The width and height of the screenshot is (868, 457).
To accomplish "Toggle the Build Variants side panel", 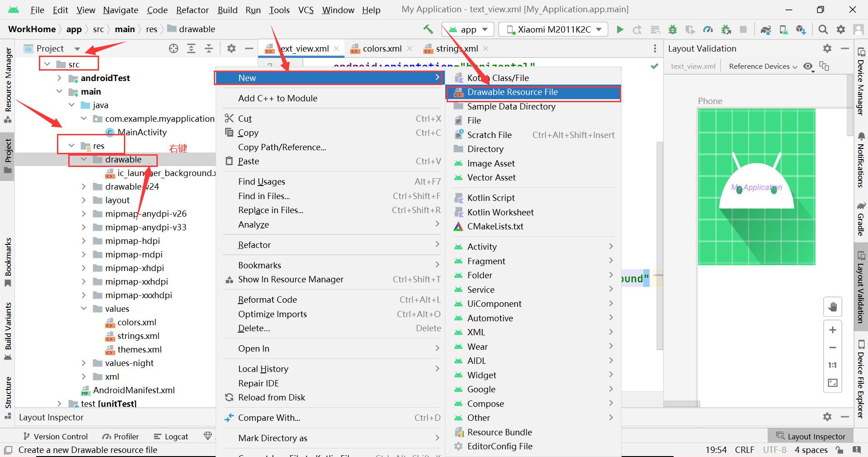I will click(x=8, y=331).
